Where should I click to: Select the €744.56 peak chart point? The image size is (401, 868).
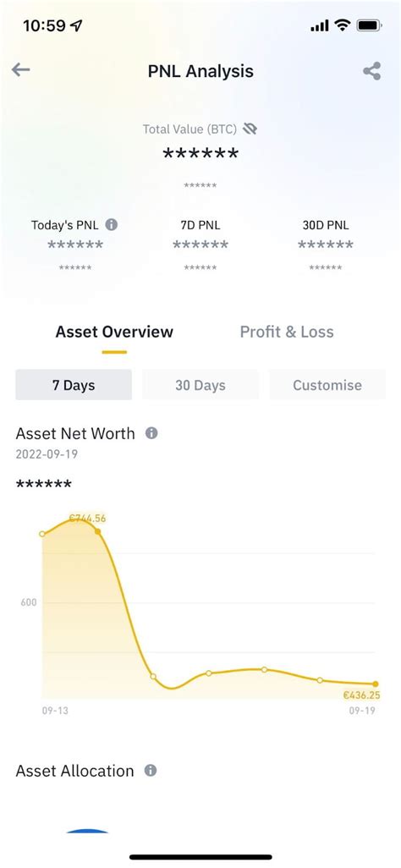point(98,531)
